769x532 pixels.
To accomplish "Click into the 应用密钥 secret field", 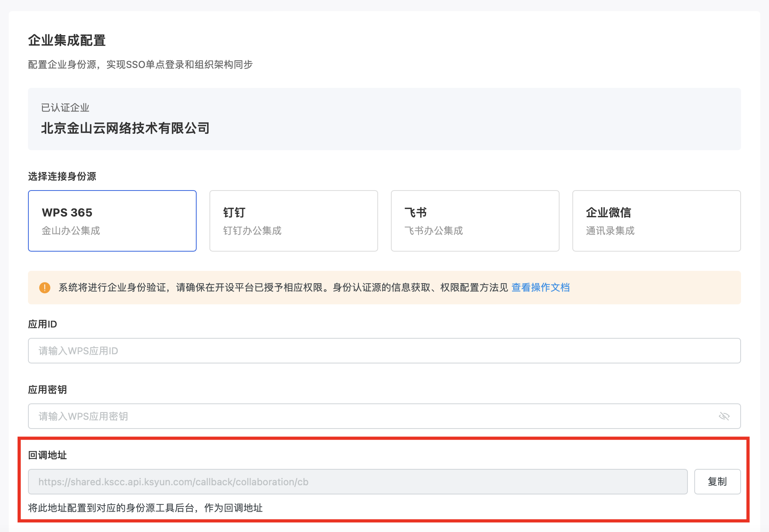I will pos(372,416).
